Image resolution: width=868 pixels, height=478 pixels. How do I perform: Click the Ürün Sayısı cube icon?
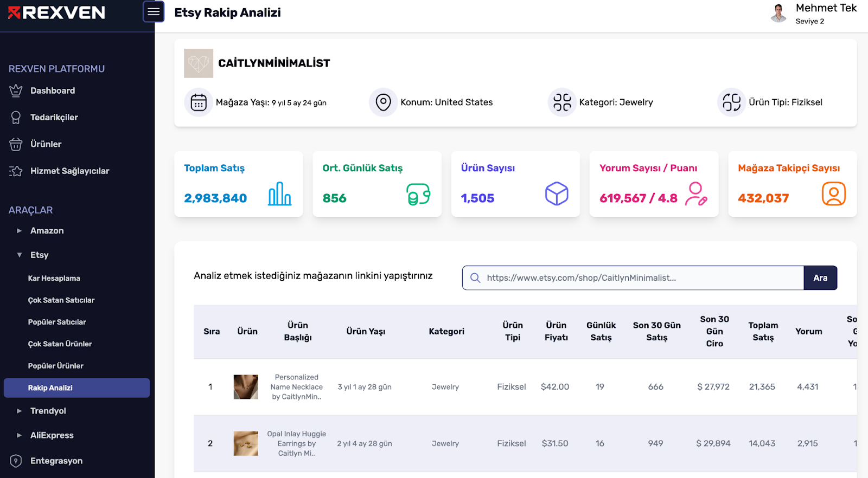click(557, 193)
